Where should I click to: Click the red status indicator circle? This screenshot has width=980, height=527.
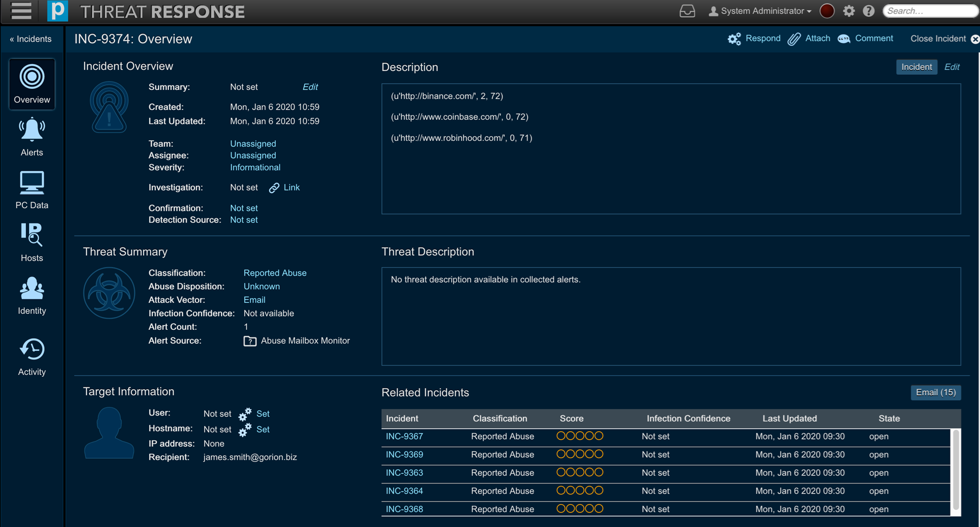point(827,11)
